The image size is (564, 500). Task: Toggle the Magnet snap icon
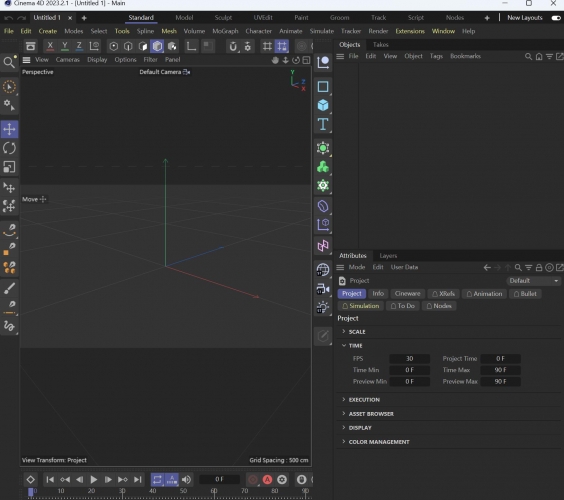coord(233,46)
